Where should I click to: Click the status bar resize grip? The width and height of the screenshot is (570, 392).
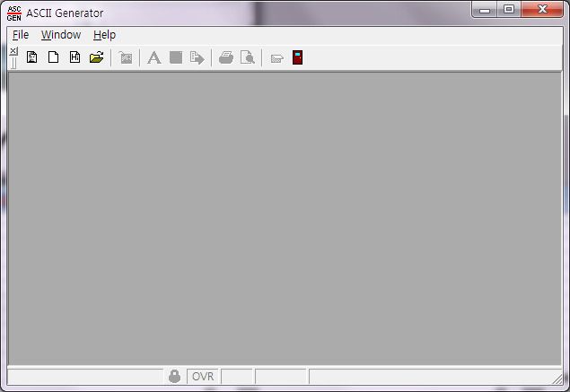point(557,379)
